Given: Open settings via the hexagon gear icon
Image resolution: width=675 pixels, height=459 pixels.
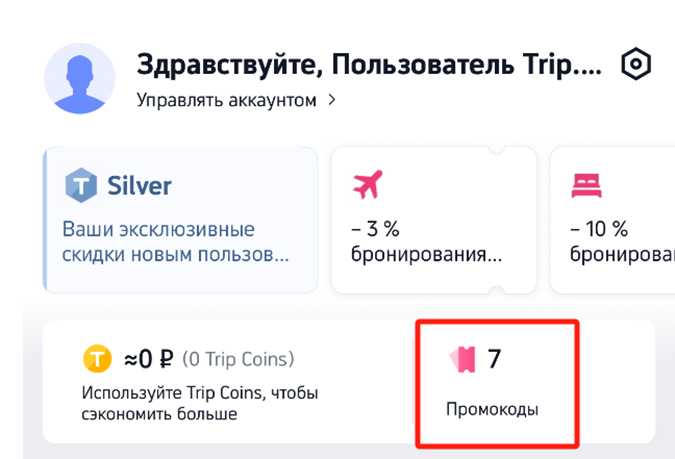Looking at the screenshot, I should [636, 65].
